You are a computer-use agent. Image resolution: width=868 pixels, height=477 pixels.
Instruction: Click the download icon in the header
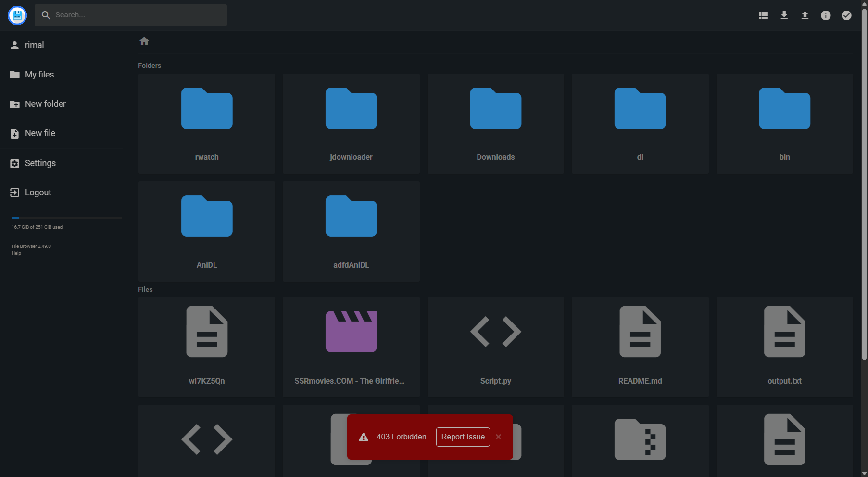point(784,15)
